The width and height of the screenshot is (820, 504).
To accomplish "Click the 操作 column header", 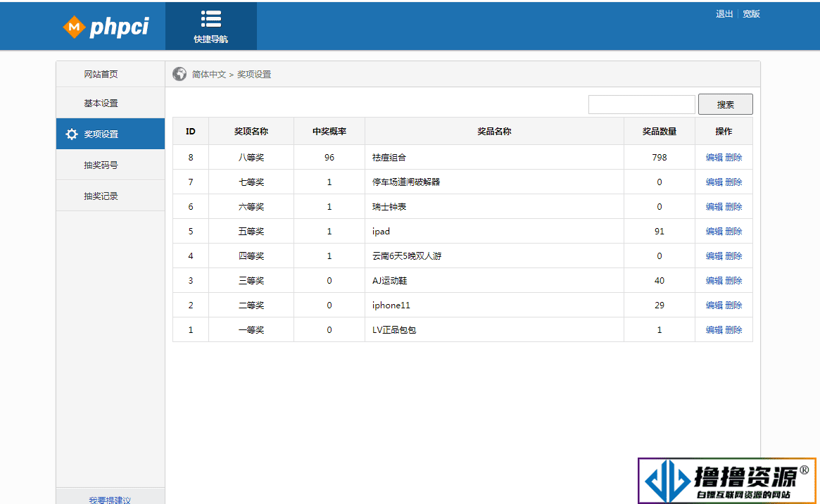I will click(x=724, y=131).
